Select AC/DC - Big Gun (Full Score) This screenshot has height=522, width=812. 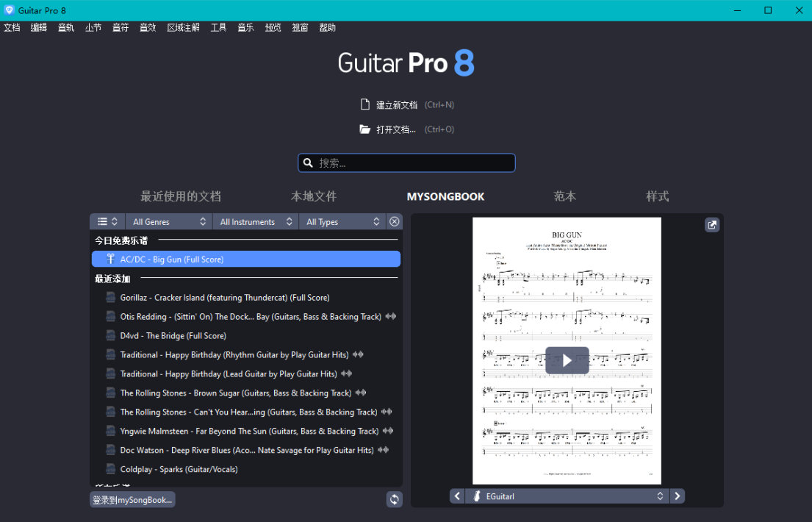246,259
